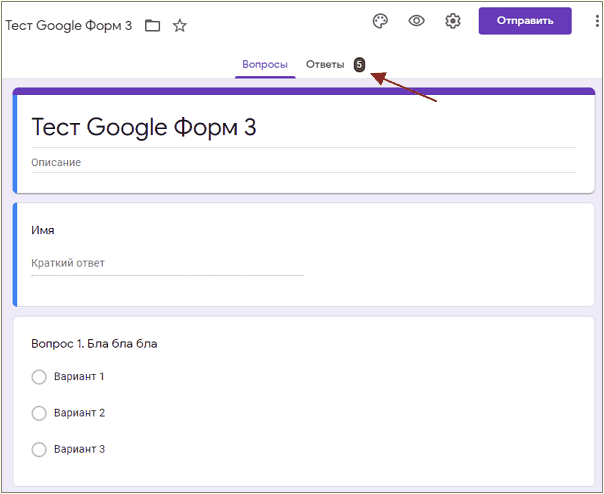Viewport: 604px width, 494px height.
Task: Select the Имя question title
Action: [43, 230]
